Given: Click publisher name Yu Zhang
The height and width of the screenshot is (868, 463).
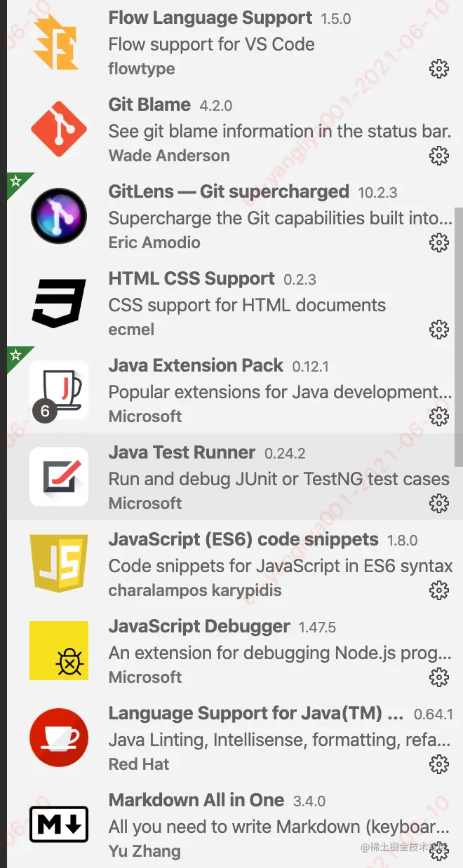Looking at the screenshot, I should coord(145,851).
